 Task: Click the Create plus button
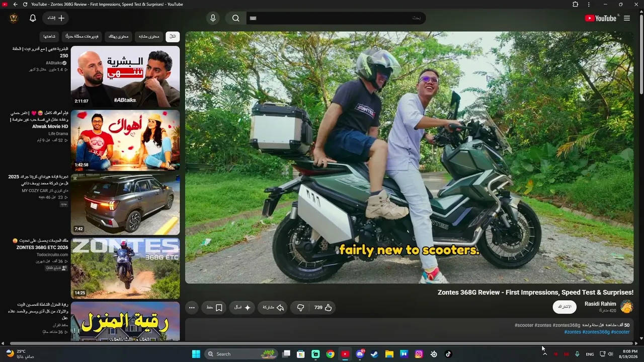point(56,18)
